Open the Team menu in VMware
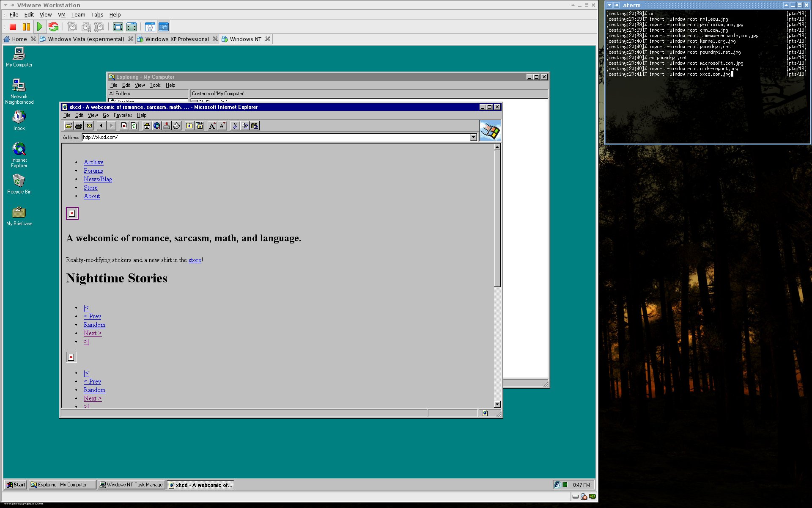The image size is (812, 508). point(78,14)
